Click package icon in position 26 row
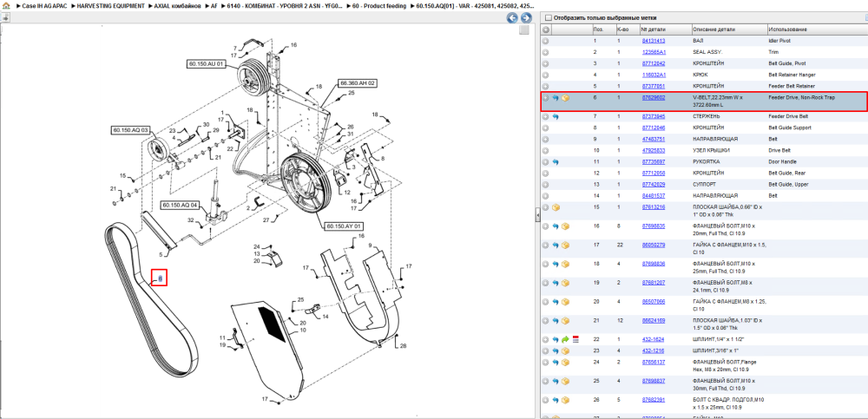The image size is (868, 419). coord(565,400)
